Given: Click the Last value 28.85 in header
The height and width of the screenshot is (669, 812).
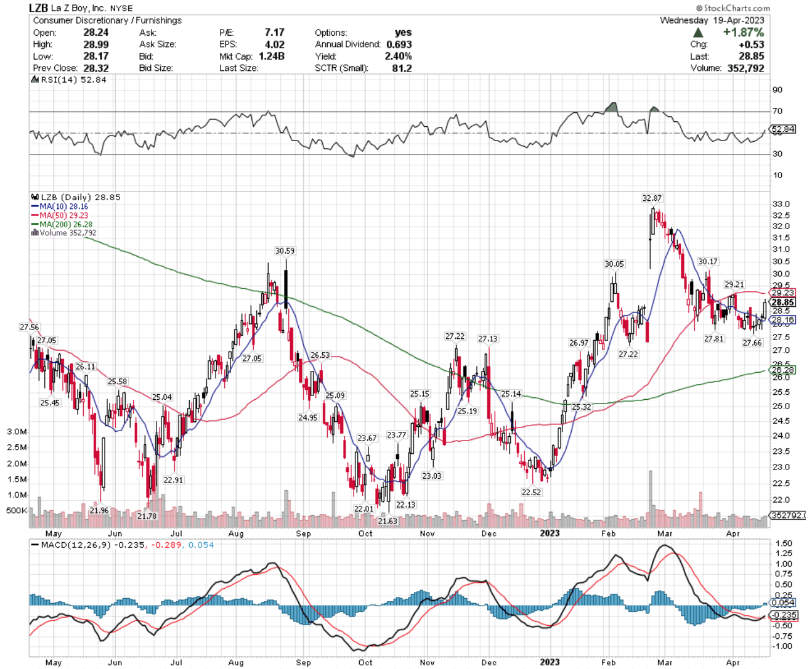Looking at the screenshot, I should pyautogui.click(x=752, y=56).
